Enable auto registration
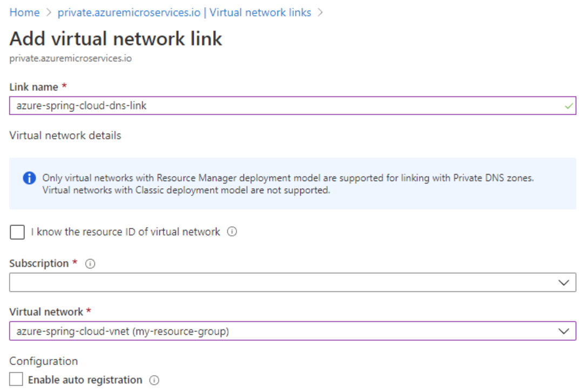Screen dimensions: 588x391 click(x=16, y=379)
